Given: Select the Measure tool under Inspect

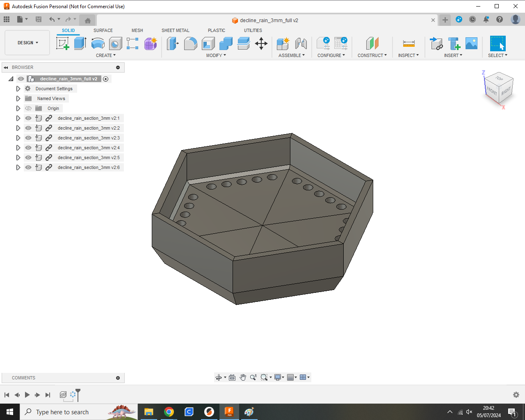Looking at the screenshot, I should pos(409,43).
